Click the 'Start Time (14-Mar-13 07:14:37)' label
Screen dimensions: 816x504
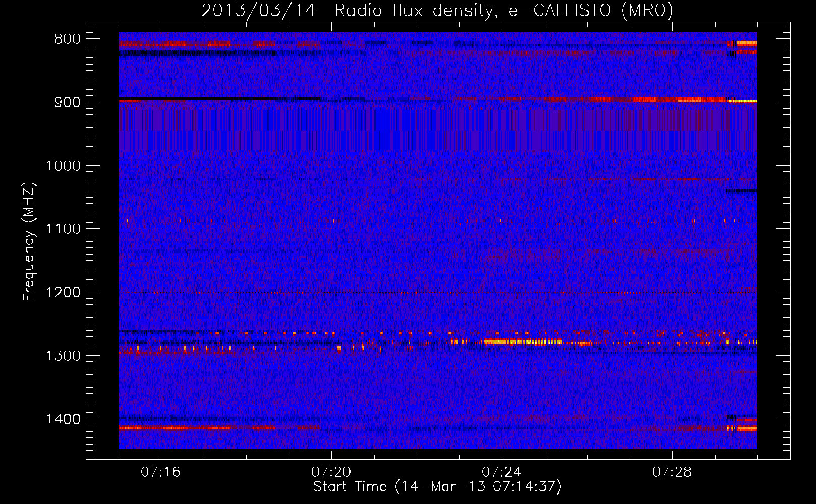437,487
